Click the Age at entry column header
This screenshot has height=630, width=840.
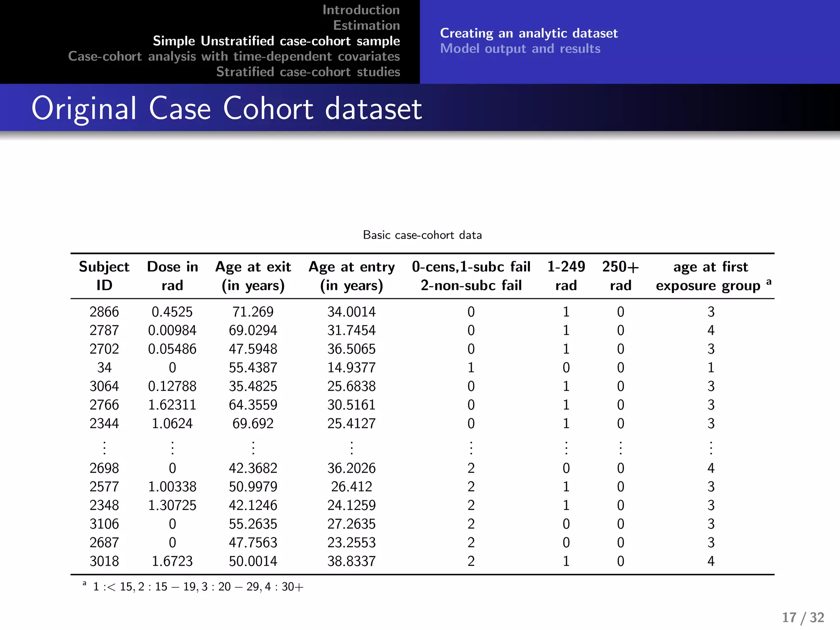coord(352,276)
